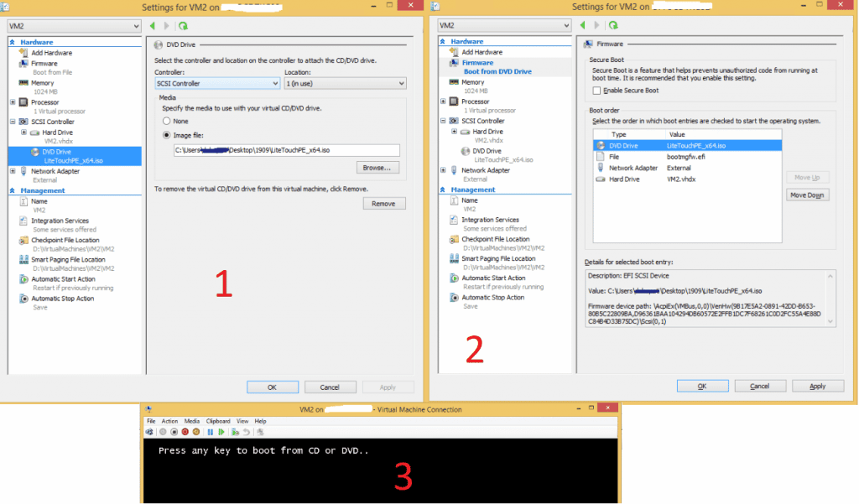Open the Controller dropdown showing SCSI Controller

pos(217,83)
